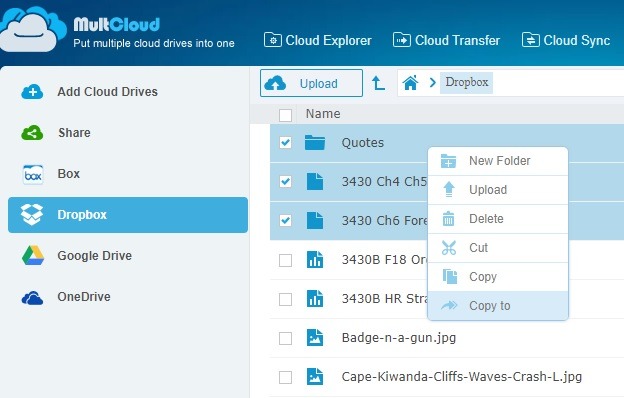This screenshot has width=624, height=398.
Task: Uncheck the Quotes folder checkbox
Action: point(285,142)
